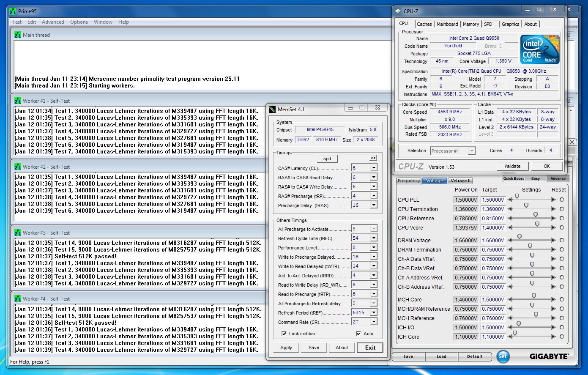Open the Refresh Period (tREF) dropdown

point(374,312)
